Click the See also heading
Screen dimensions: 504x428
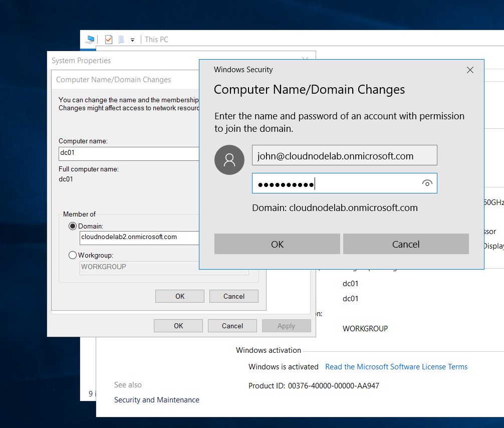[128, 385]
